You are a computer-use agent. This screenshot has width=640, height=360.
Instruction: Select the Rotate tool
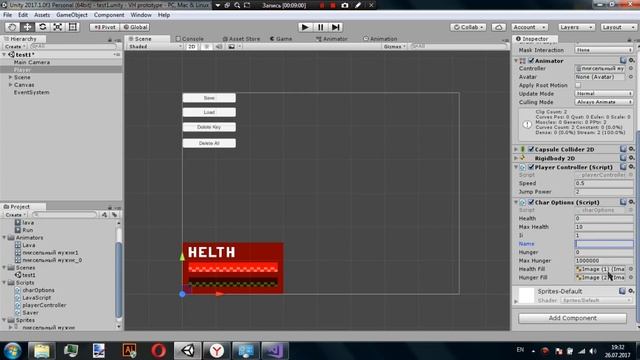click(42, 27)
